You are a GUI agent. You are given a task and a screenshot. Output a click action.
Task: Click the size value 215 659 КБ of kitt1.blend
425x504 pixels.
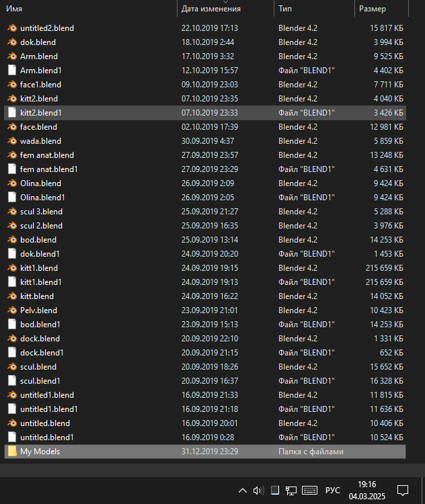click(385, 268)
